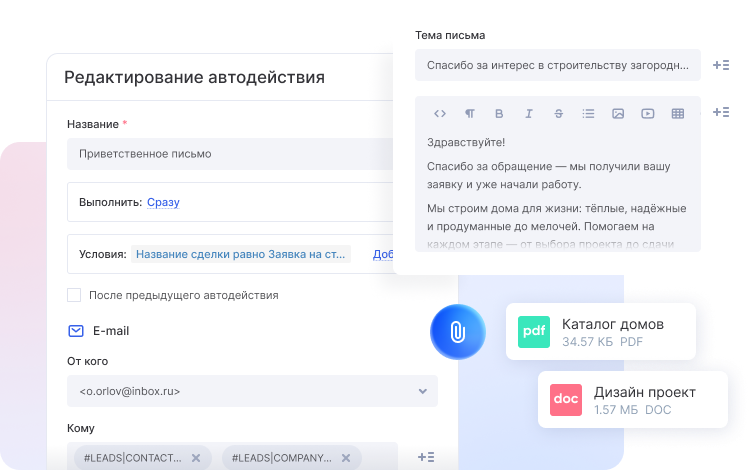The width and height of the screenshot is (753, 470).
Task: Remove the #LEADS|CONTACT recipient tag
Action: tap(196, 458)
